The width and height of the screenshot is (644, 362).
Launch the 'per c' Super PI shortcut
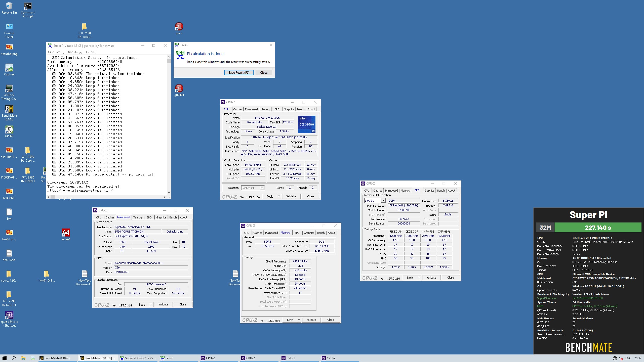(179, 29)
